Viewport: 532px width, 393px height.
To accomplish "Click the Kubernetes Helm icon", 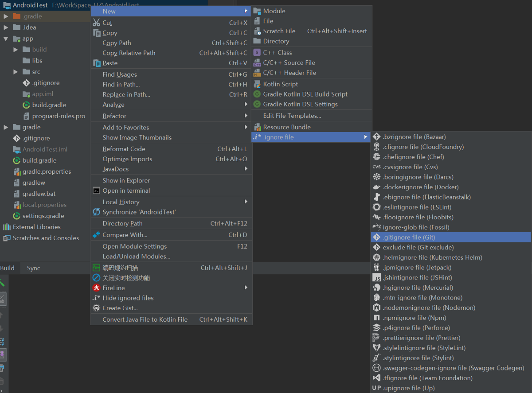I will (x=377, y=257).
